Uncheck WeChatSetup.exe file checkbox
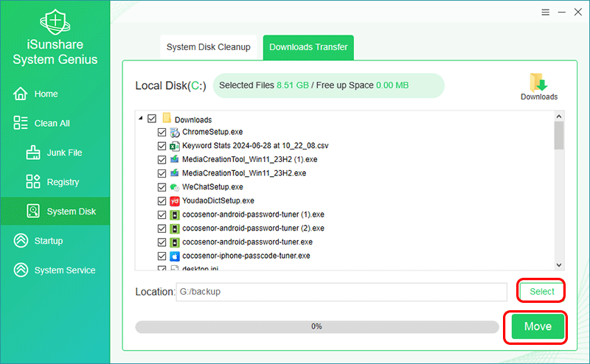Viewport: 590px width, 364px height. [x=162, y=187]
